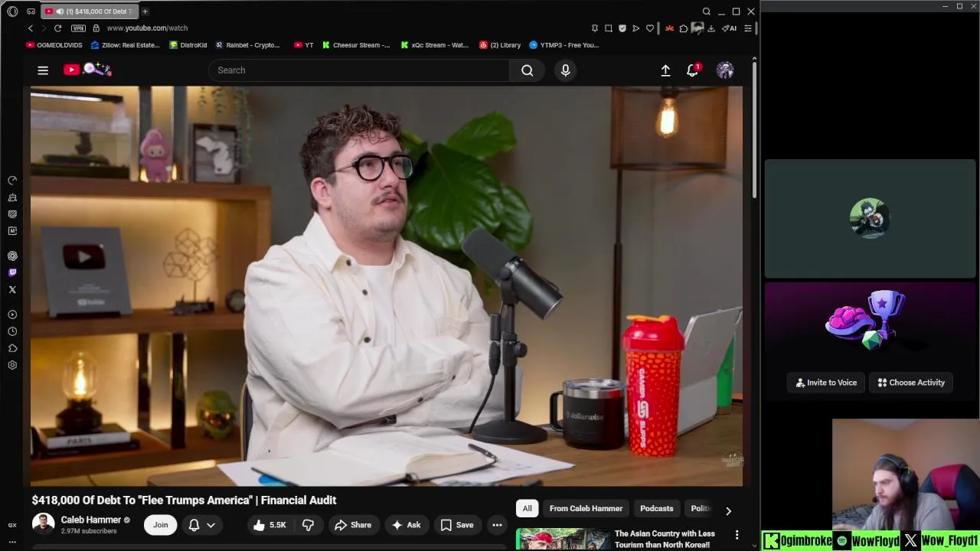This screenshot has width=980, height=551.
Task: Open browser downloads icon
Action: coord(710,28)
